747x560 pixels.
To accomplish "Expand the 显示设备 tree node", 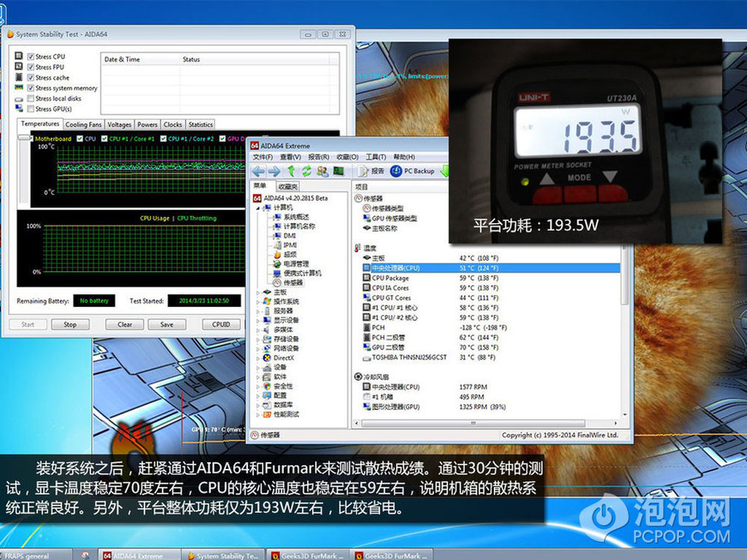I will 258,320.
